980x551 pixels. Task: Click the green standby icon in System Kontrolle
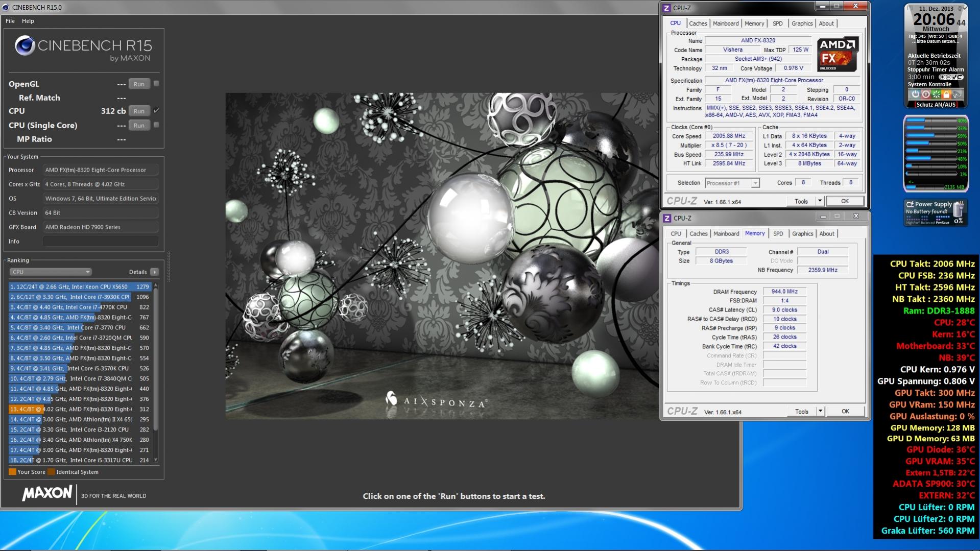[x=936, y=94]
